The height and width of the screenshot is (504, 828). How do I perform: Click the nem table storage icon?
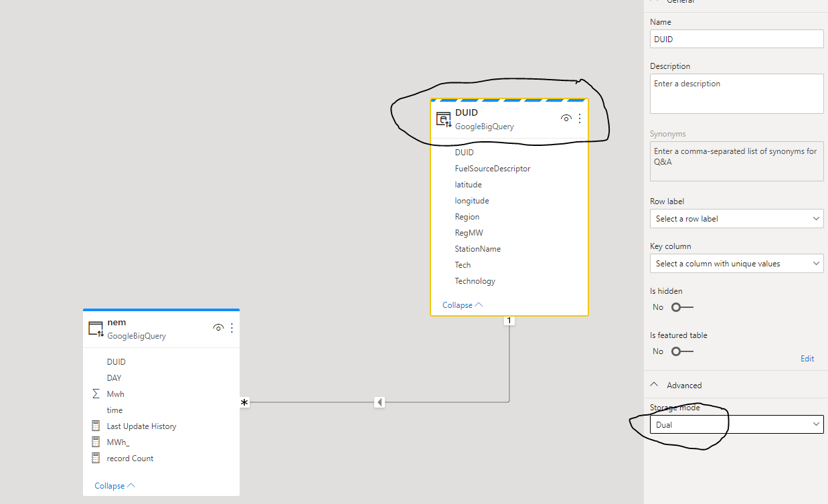pos(96,329)
